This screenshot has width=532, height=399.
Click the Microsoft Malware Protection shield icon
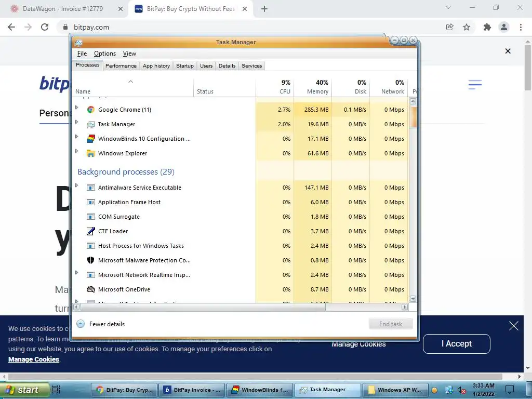(90, 260)
